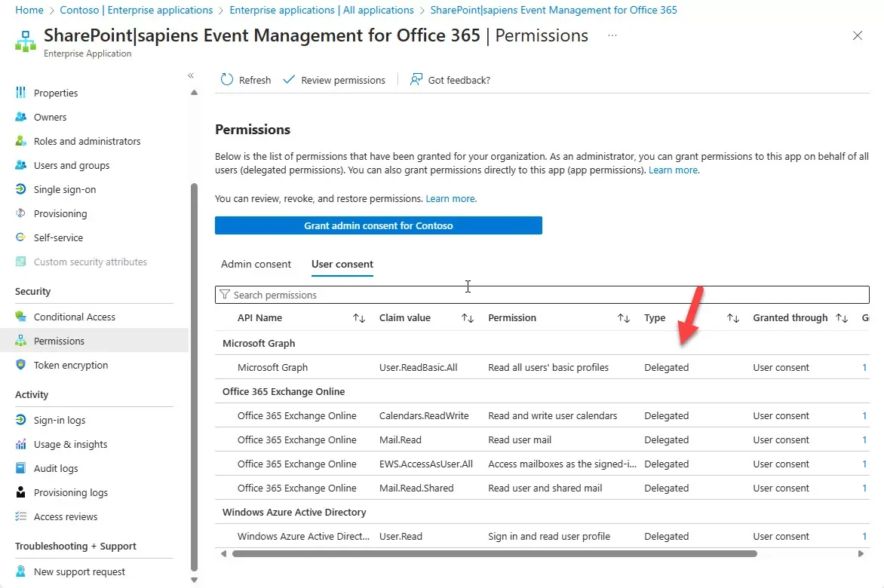The width and height of the screenshot is (884, 588).
Task: Click the Refresh button label
Action: pos(255,80)
